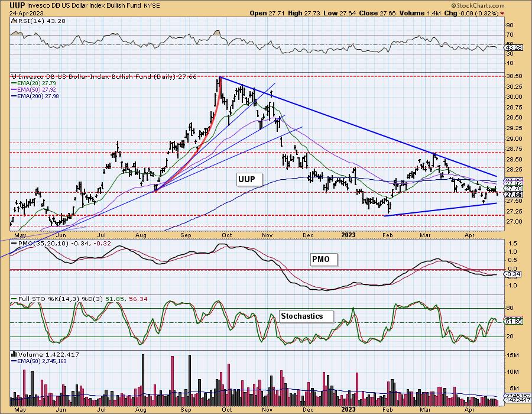Viewport: 532px width, 414px height.
Task: Click the current price tag 27.66 on axis
Action: (x=513, y=195)
